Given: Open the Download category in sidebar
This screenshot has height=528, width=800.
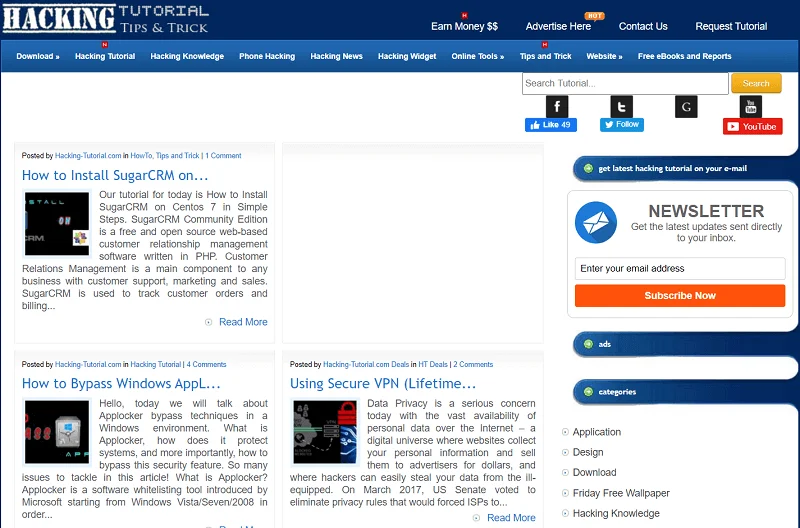Looking at the screenshot, I should coord(594,473).
